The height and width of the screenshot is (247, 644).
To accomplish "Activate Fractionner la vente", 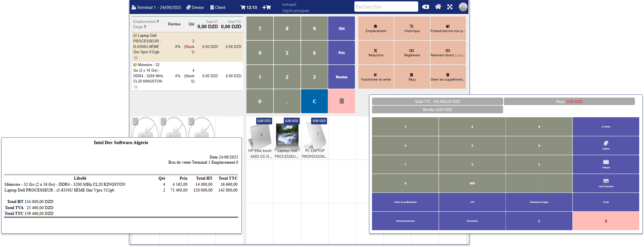I will [375, 77].
